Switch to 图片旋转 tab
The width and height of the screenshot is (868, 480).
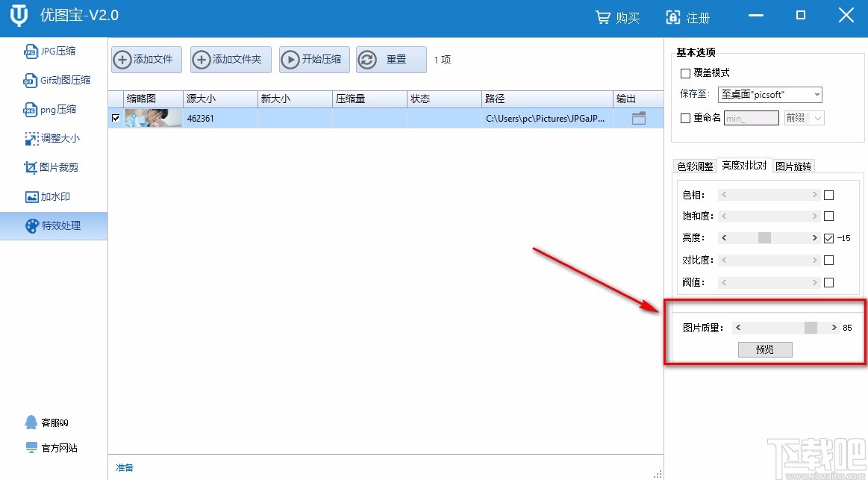point(793,166)
